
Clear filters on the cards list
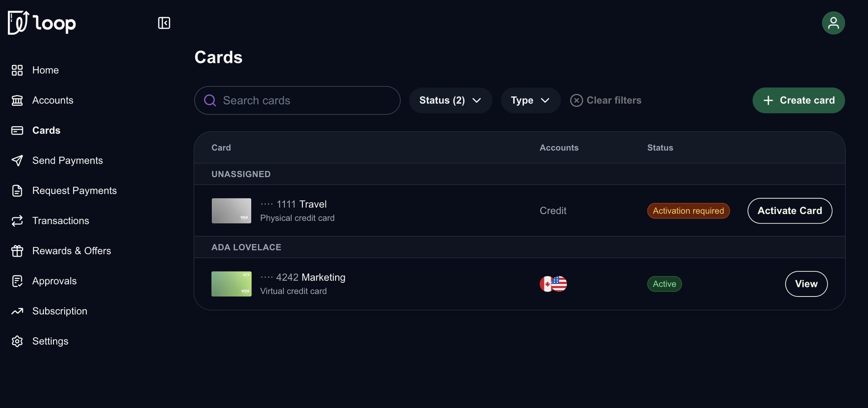click(606, 100)
